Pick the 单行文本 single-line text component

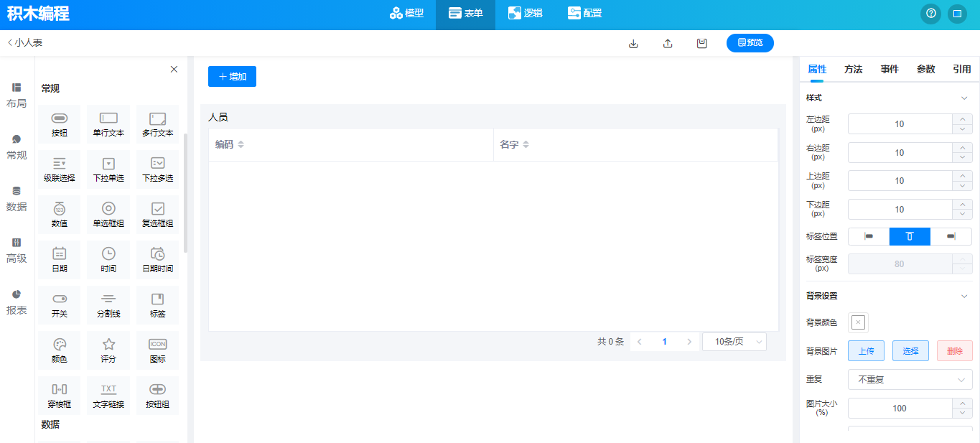click(x=108, y=123)
